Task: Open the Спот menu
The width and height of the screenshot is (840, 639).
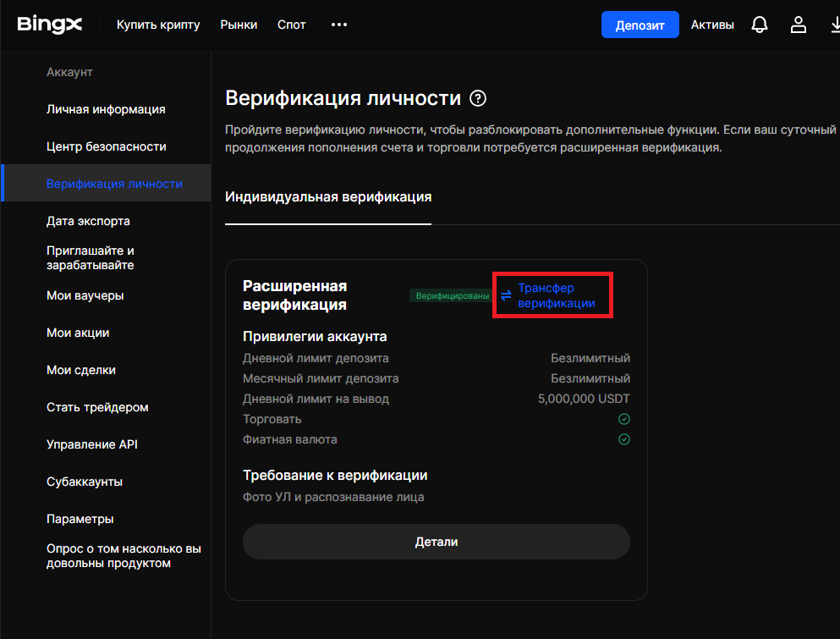Action: 292,25
